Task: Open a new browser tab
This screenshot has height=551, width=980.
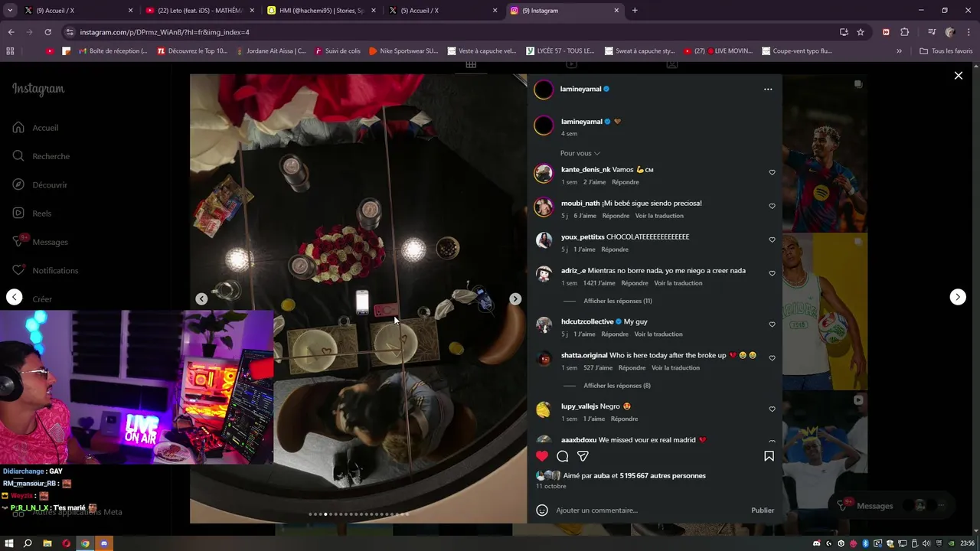Action: [x=635, y=11]
